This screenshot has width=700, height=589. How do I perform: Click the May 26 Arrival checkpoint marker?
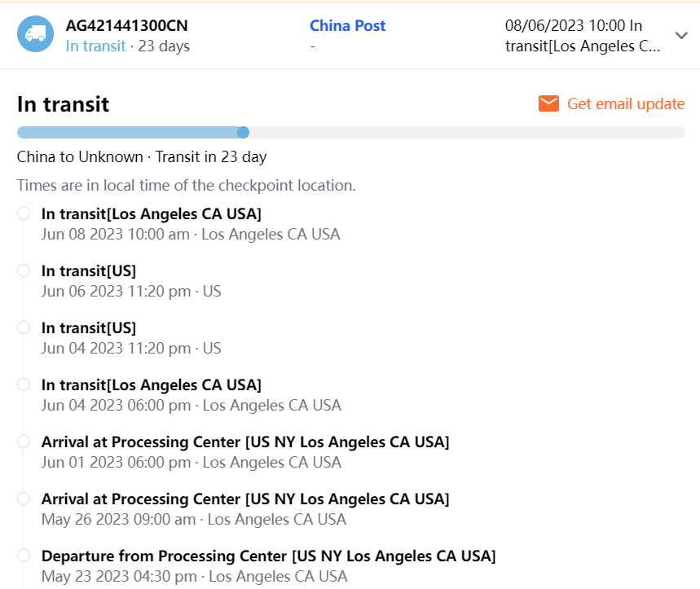(24, 499)
